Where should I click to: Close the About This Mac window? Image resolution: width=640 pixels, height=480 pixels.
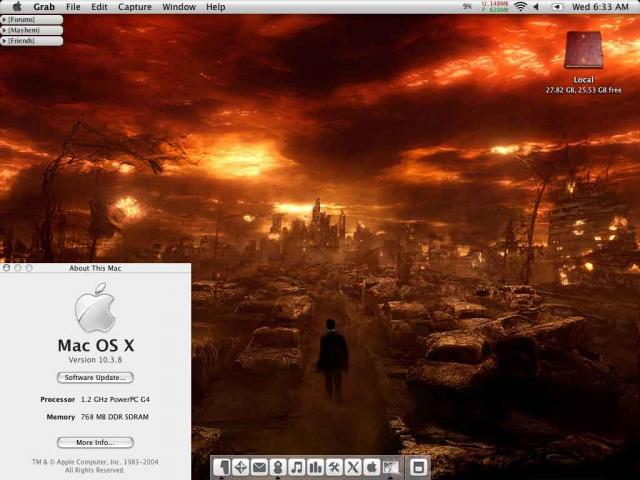(7, 268)
